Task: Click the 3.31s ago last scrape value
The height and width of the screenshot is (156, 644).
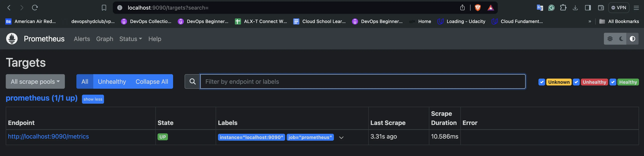Action: pos(383,136)
